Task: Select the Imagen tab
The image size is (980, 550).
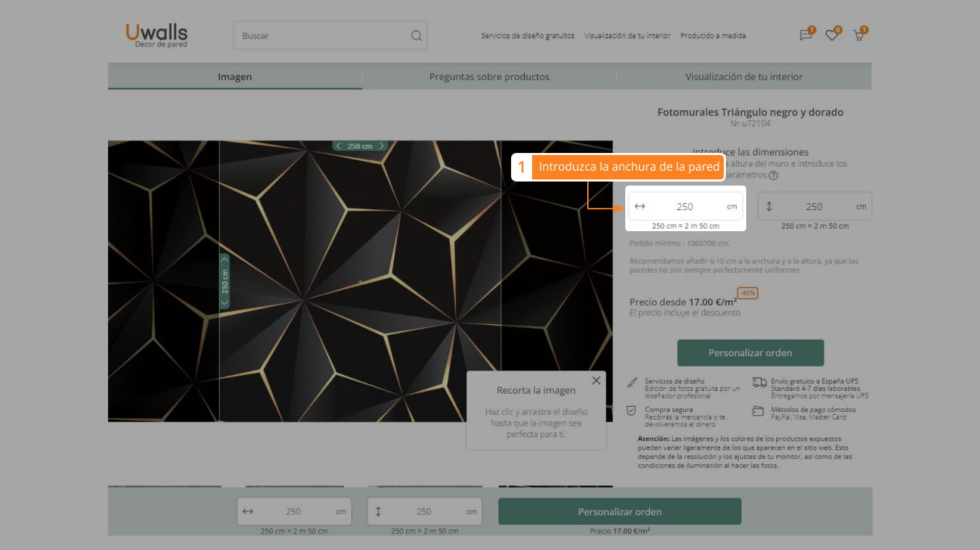Action: pos(234,77)
